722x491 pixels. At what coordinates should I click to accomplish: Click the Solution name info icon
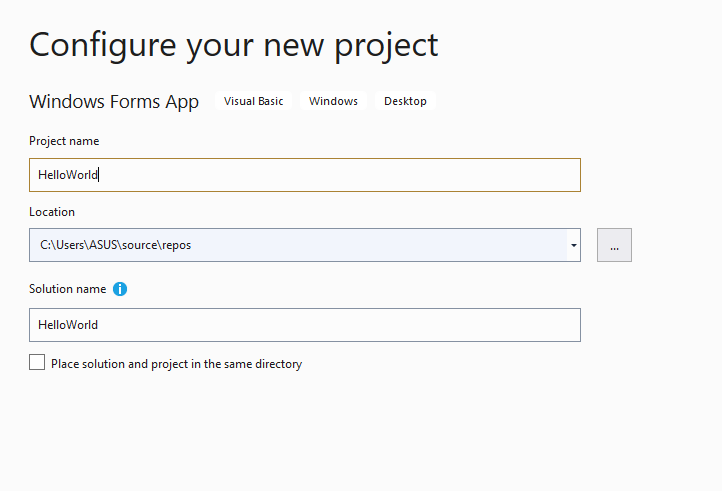(120, 289)
